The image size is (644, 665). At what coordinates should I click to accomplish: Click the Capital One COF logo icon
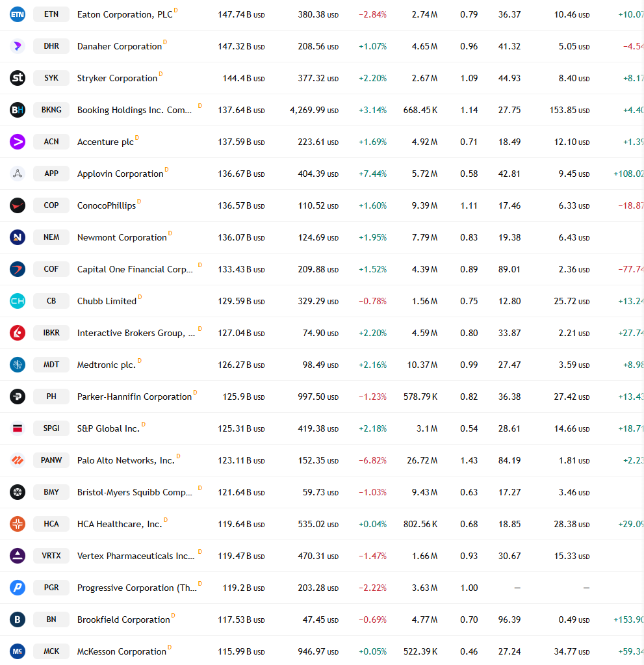[18, 269]
